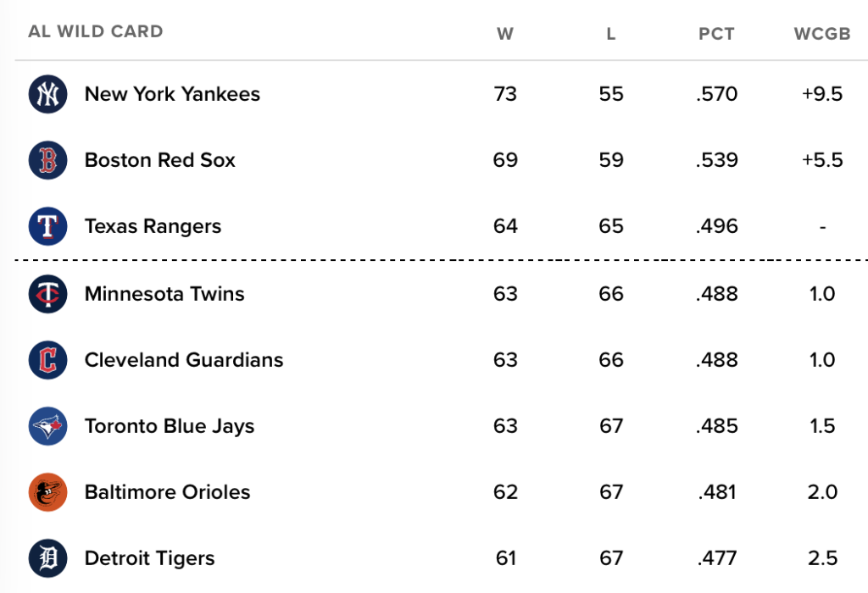This screenshot has width=868, height=593.
Task: Open the Minnesota Twins team page
Action: tap(164, 294)
